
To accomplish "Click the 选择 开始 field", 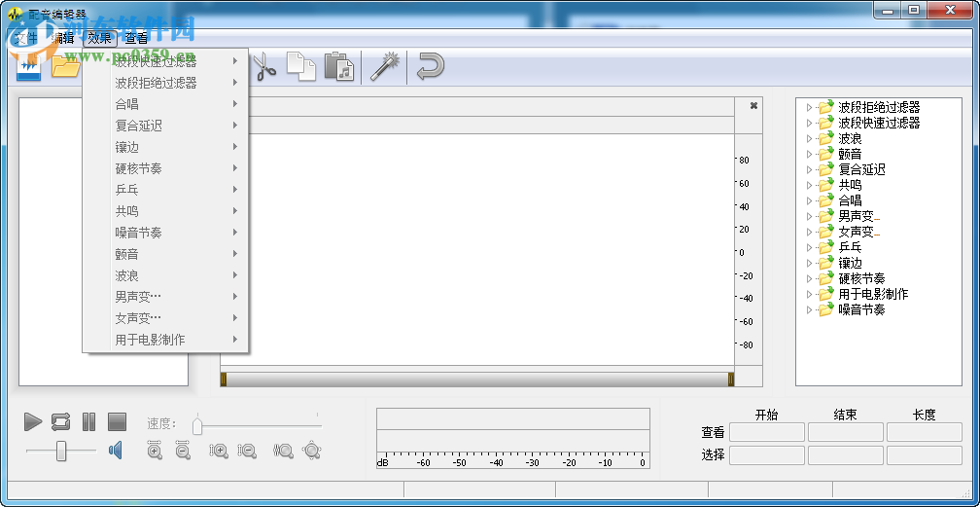I will [x=767, y=455].
